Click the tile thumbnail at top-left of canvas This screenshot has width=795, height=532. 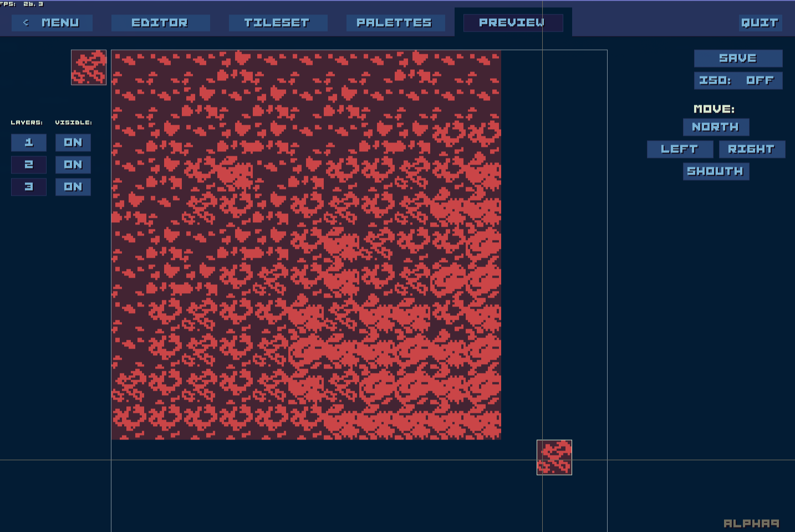(x=89, y=67)
